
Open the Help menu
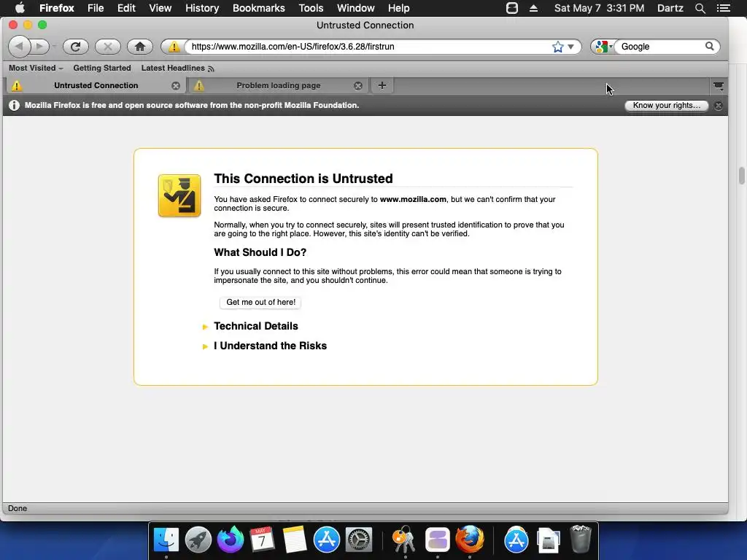coord(398,8)
